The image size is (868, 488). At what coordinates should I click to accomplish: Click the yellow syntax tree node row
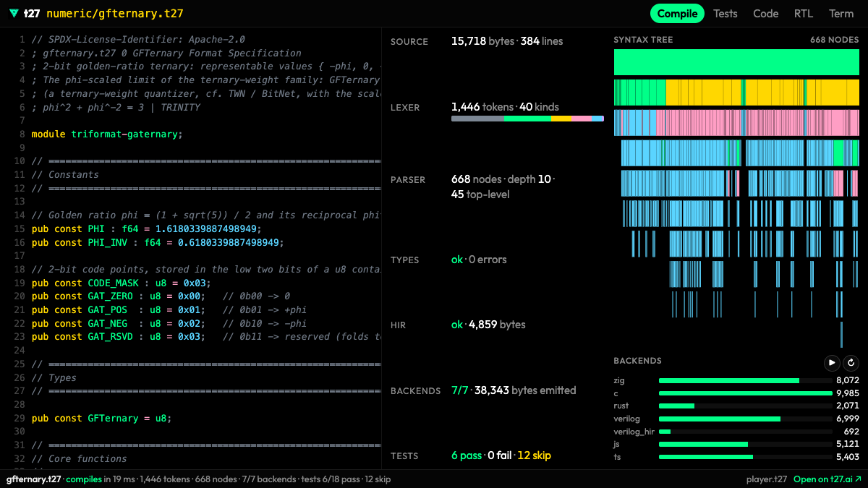[x=736, y=93]
